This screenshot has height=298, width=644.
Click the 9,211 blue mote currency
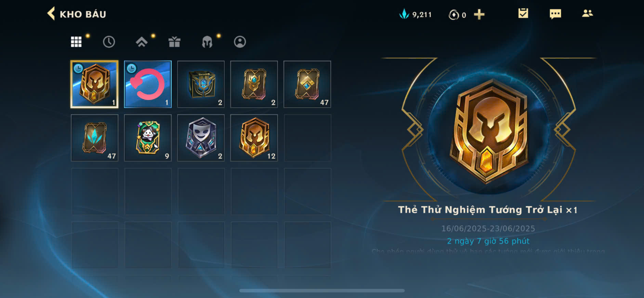tap(415, 14)
